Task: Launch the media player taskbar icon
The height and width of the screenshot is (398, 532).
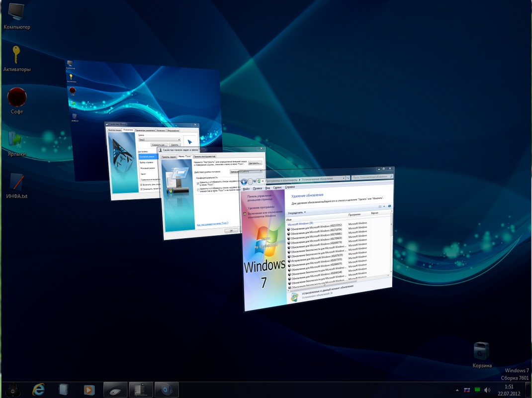Action: (89, 390)
